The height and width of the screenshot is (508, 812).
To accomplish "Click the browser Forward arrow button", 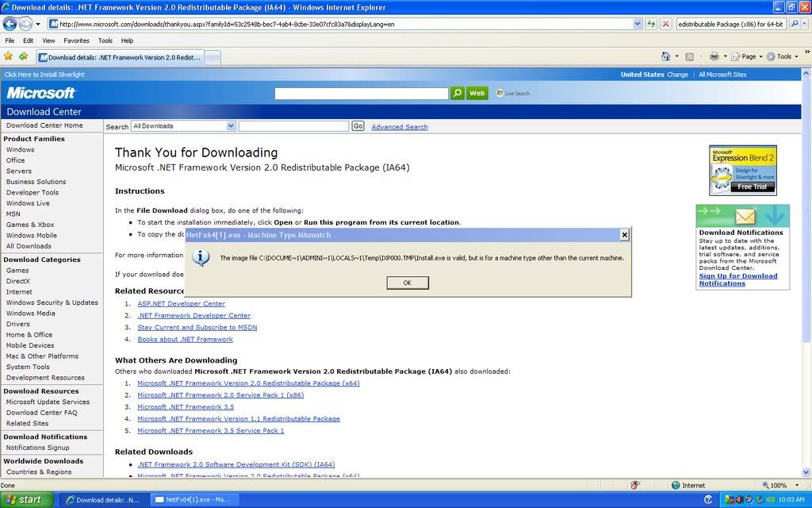I will coord(25,24).
